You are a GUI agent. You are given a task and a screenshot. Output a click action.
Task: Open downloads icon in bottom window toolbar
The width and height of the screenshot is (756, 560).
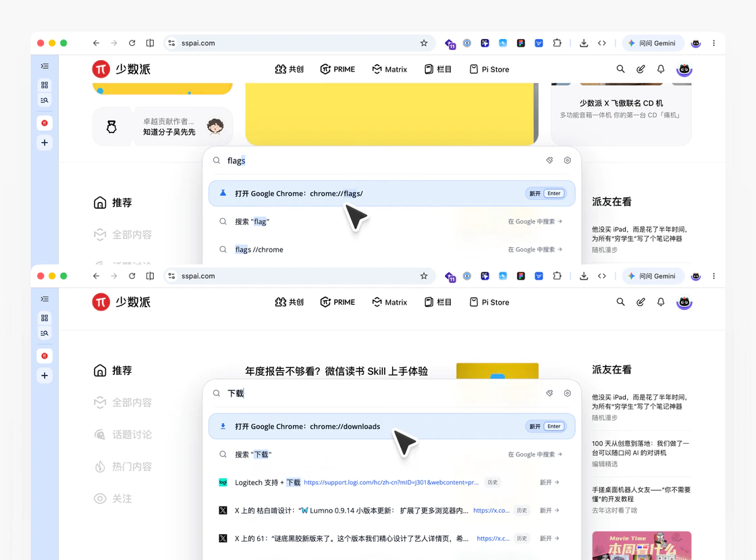(x=583, y=276)
